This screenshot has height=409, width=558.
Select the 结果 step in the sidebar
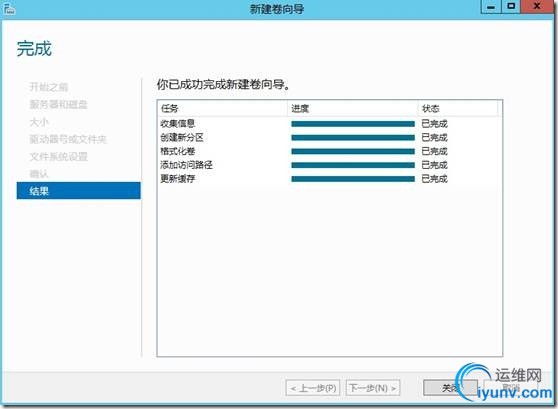[x=79, y=191]
